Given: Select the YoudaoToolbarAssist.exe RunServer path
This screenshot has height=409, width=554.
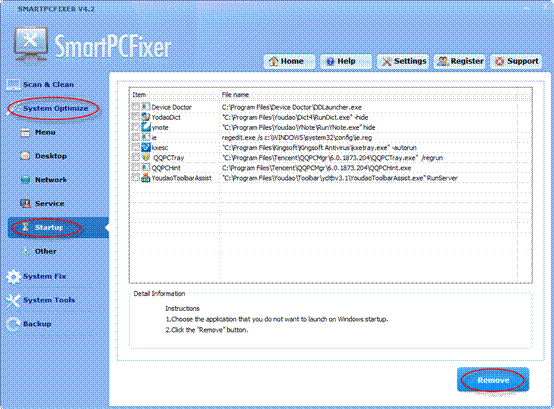Looking at the screenshot, I should 340,178.
